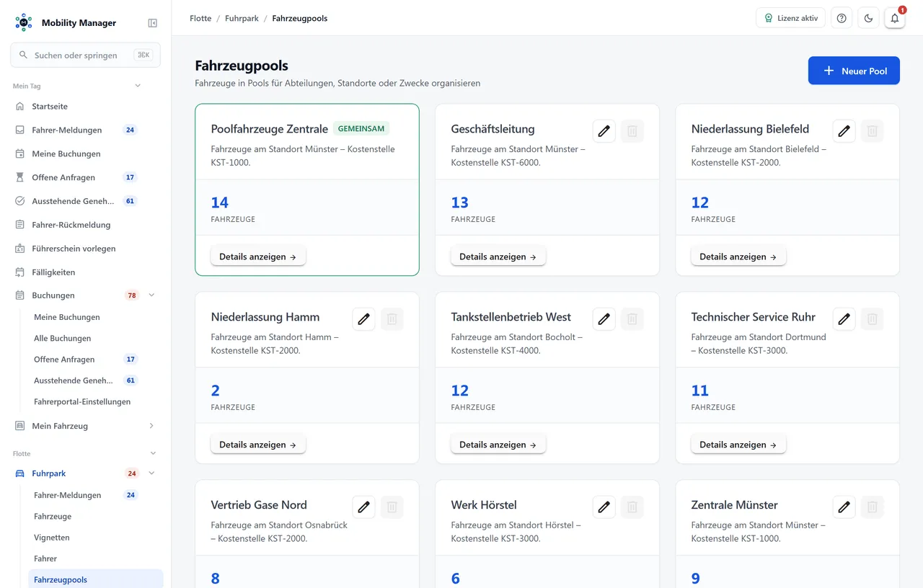The width and height of the screenshot is (923, 588).
Task: Delete the Geschäftsleitung pool trash icon
Action: click(x=632, y=131)
